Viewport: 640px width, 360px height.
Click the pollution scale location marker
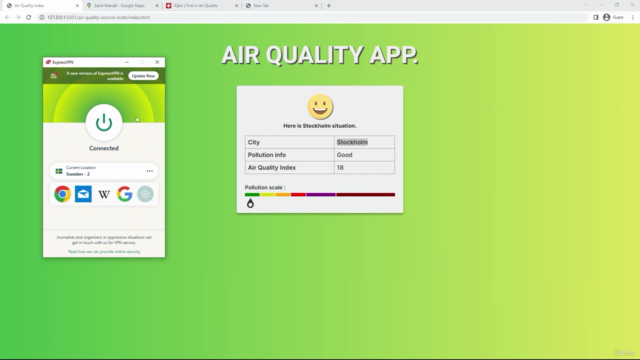[x=250, y=203]
